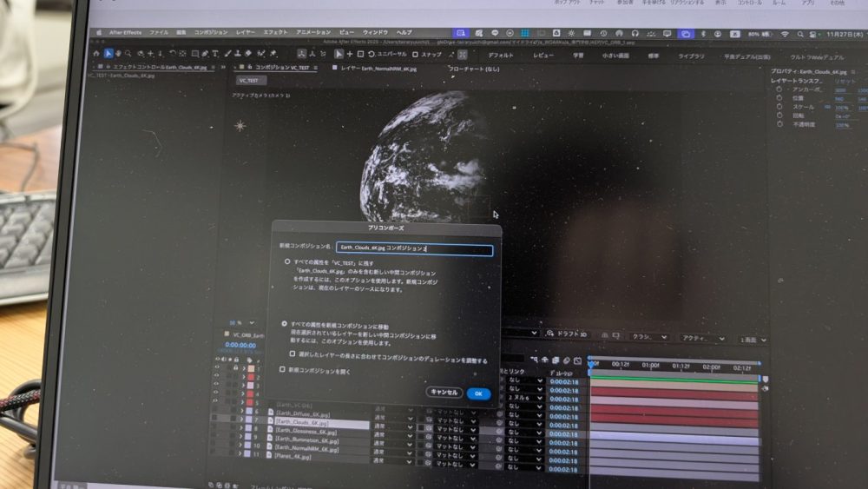Select the Hand tool in toolbar
Viewport: 868px width, 489px height.
tap(119, 53)
